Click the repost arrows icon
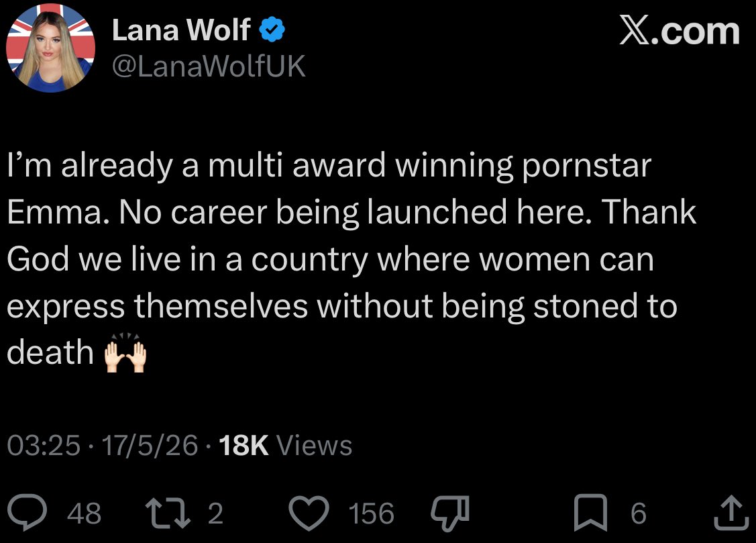The height and width of the screenshot is (543, 756). click(x=168, y=513)
